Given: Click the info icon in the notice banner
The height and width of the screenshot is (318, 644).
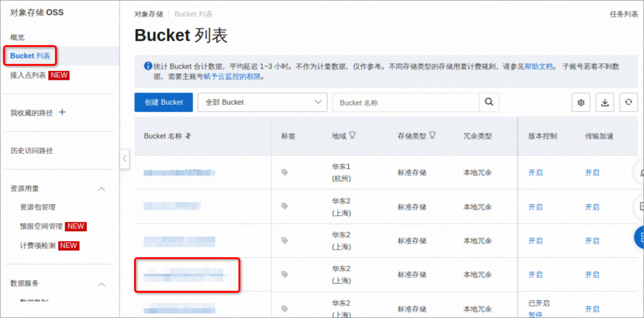Looking at the screenshot, I should (x=148, y=66).
